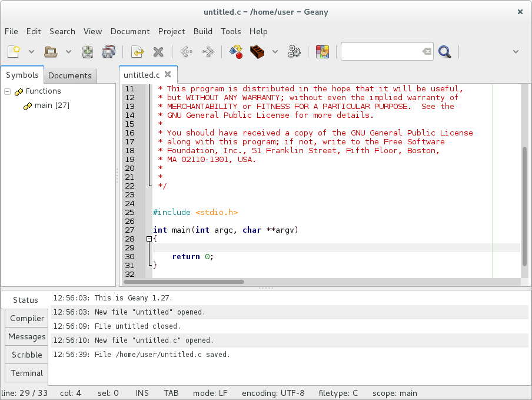This screenshot has width=532, height=400.
Task: Open the Build menu
Action: (203, 31)
